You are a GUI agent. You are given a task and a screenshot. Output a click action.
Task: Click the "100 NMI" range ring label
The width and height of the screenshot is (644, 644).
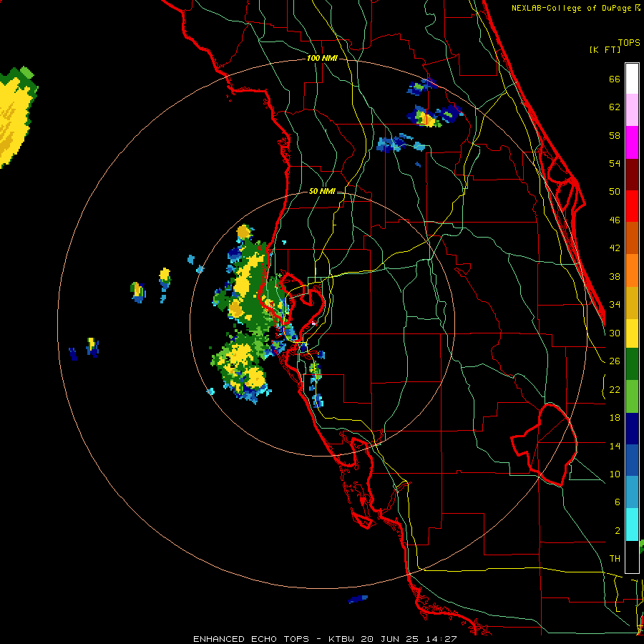[322, 59]
